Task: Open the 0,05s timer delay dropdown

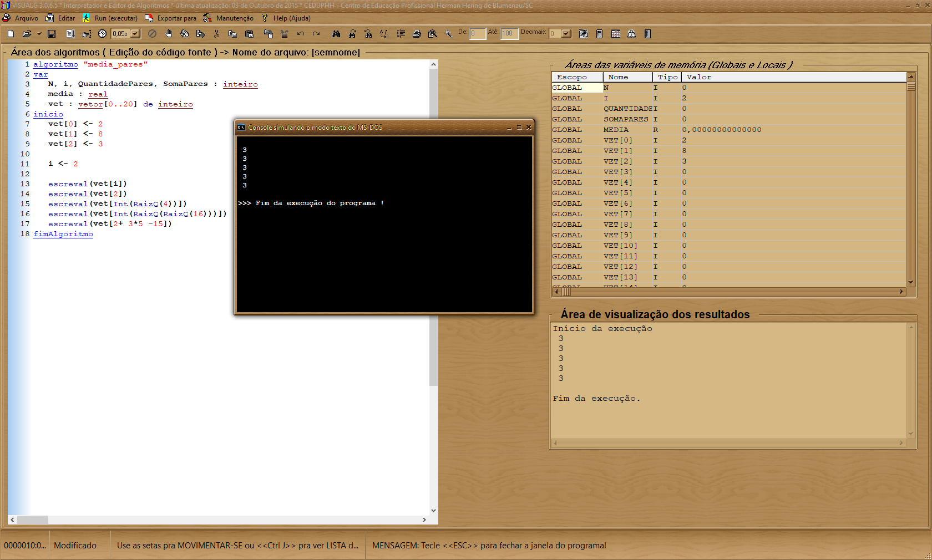Action: 135,34
